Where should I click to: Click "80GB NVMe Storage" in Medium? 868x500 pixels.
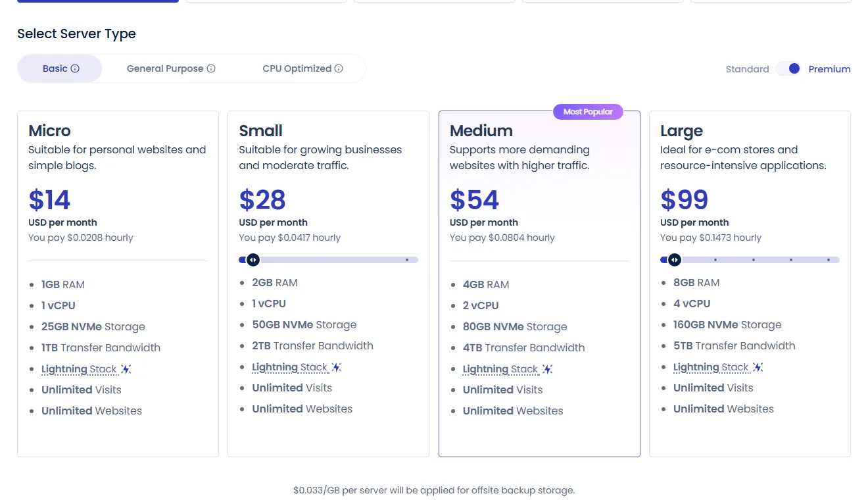515,327
